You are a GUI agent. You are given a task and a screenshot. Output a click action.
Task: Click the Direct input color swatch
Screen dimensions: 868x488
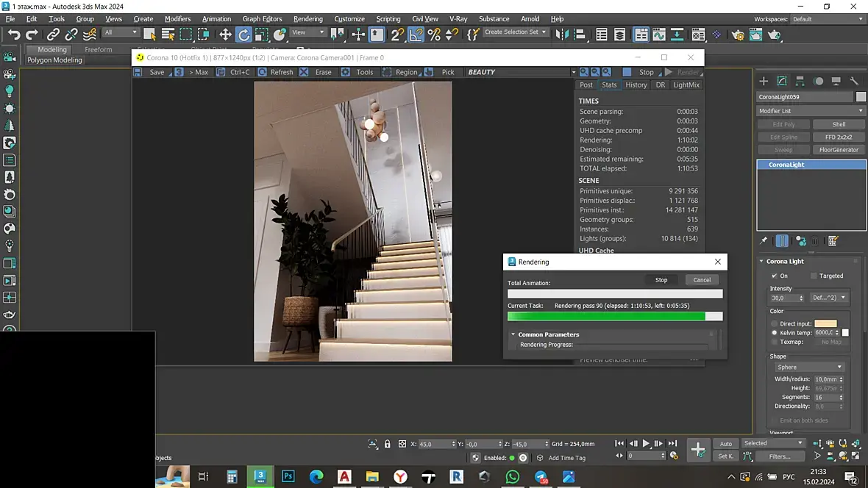point(825,323)
